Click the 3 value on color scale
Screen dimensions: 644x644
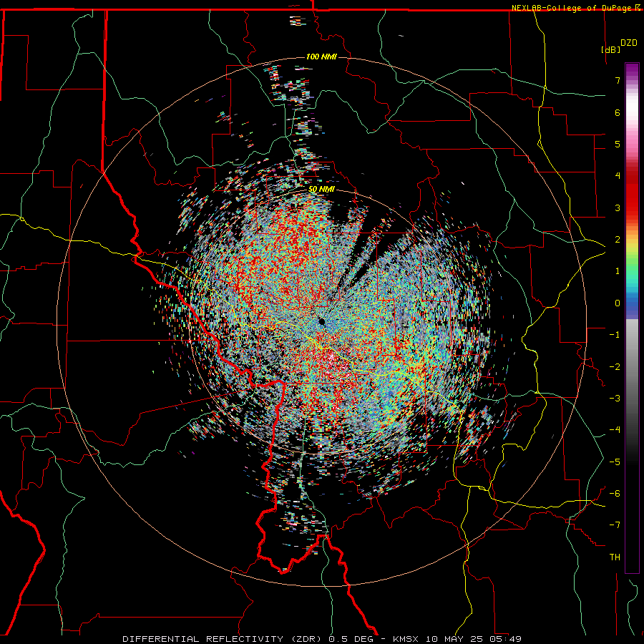[618, 208]
